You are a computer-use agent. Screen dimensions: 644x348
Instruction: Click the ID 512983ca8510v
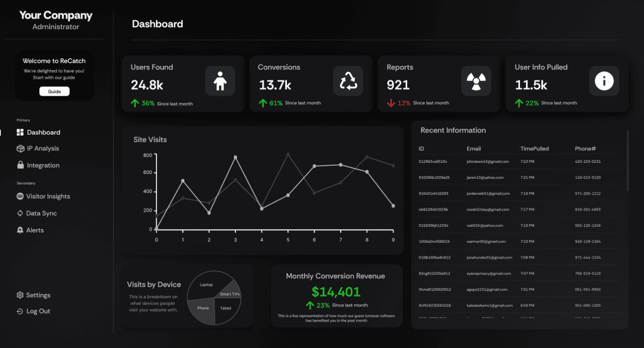[433, 161]
